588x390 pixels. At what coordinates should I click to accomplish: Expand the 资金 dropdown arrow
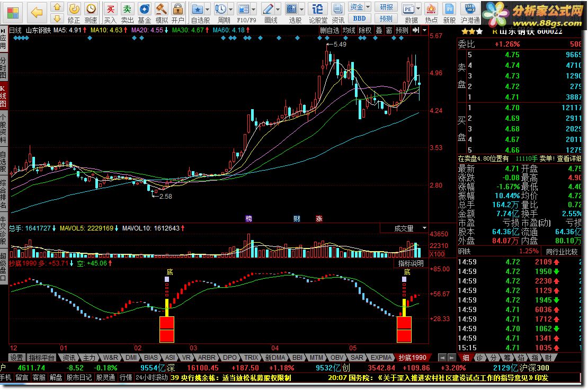click(368, 7)
